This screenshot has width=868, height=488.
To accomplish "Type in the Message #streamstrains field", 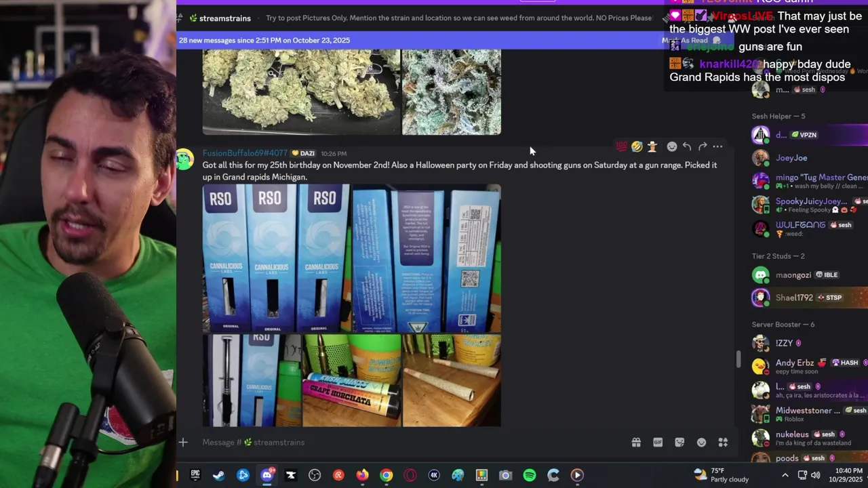I will pyautogui.click(x=407, y=443).
